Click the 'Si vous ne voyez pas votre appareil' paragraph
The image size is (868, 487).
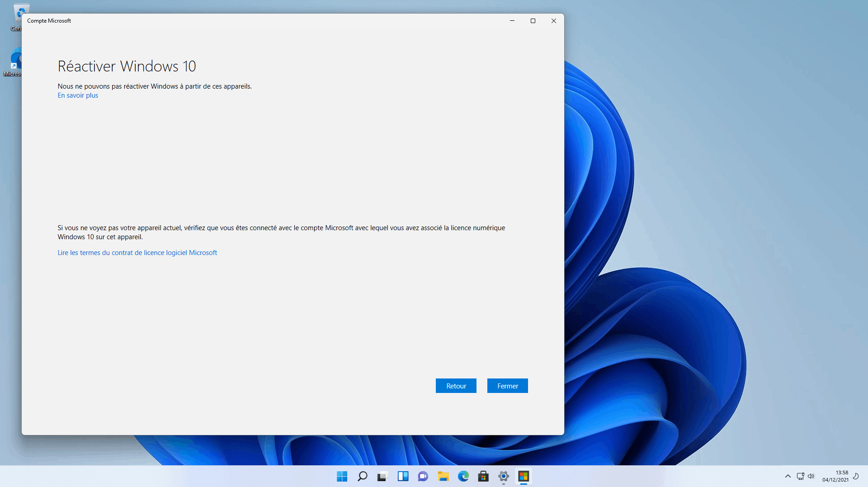tap(281, 232)
